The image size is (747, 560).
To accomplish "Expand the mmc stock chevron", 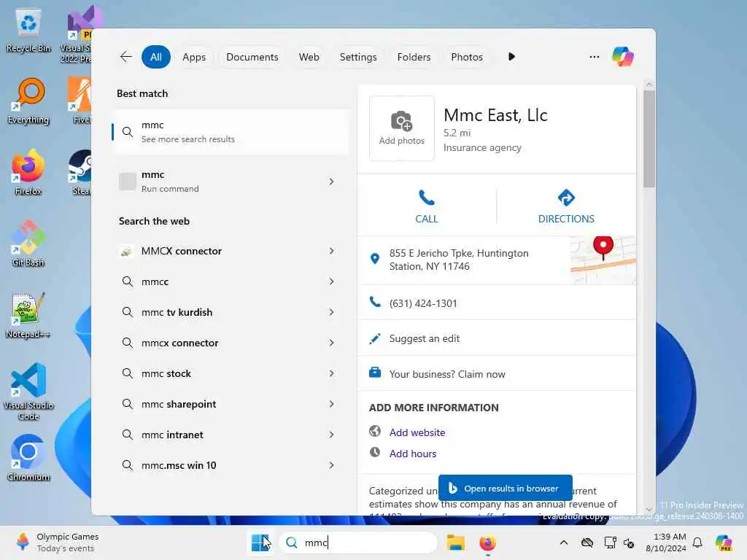I will 332,373.
